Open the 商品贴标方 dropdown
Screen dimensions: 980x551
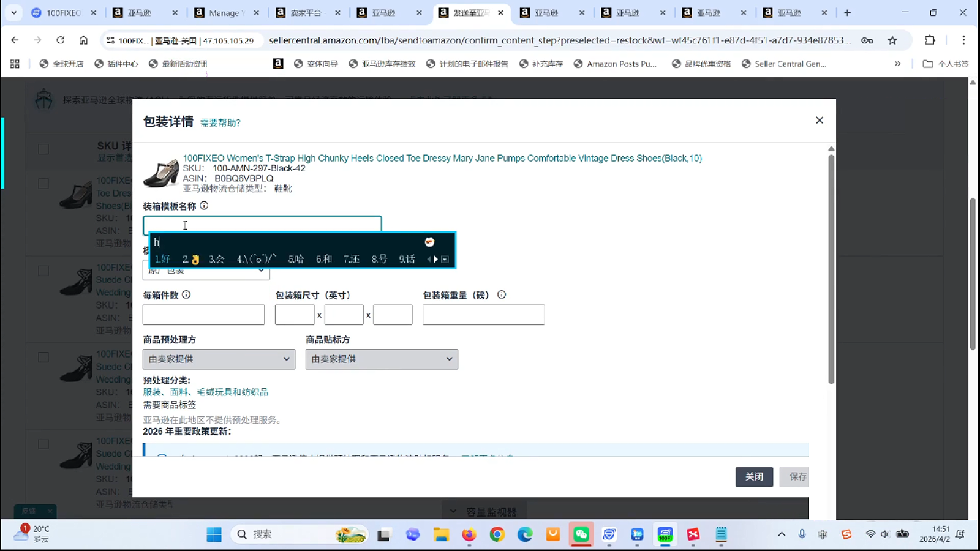(382, 359)
